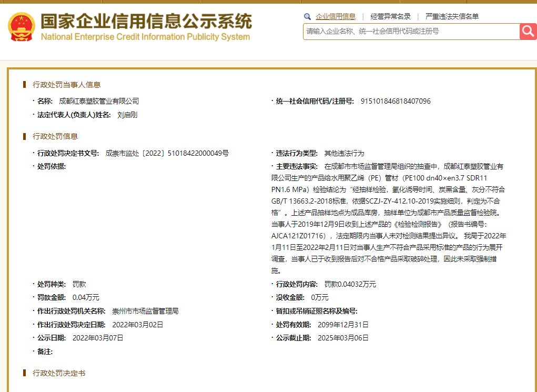Click the penalty content 罚款0.04032万元
This screenshot has width=537, height=392.
click(x=350, y=284)
